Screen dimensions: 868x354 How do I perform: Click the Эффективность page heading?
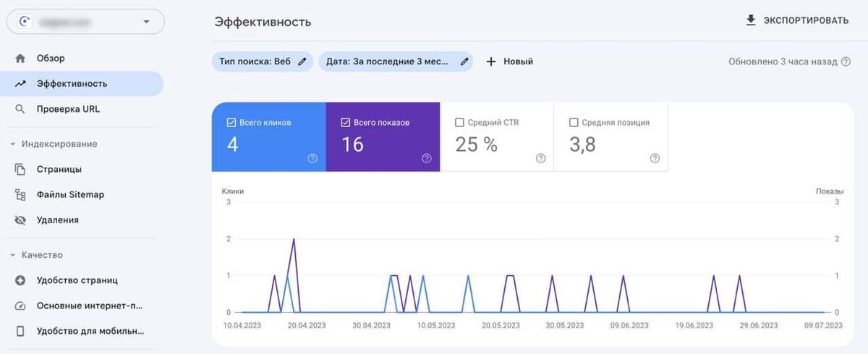pos(263,22)
